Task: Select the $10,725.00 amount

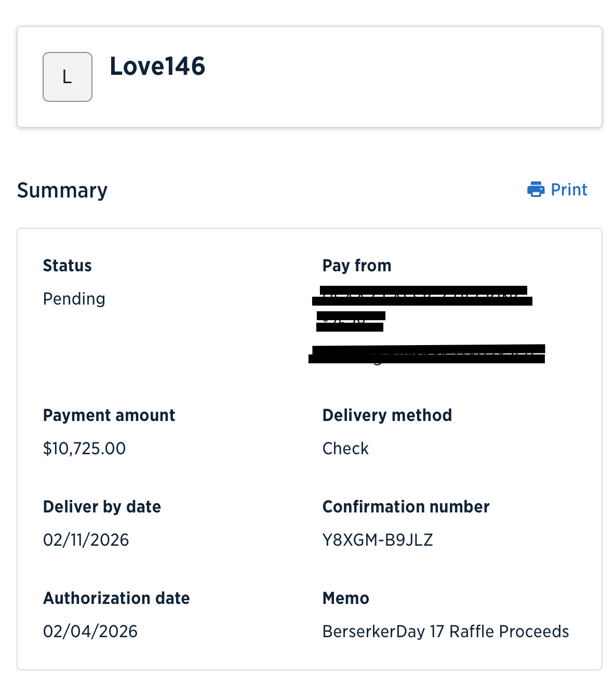Action: pos(84,449)
